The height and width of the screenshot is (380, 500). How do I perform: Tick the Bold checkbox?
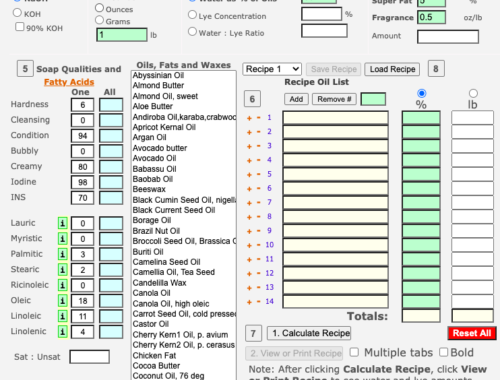[x=443, y=352]
